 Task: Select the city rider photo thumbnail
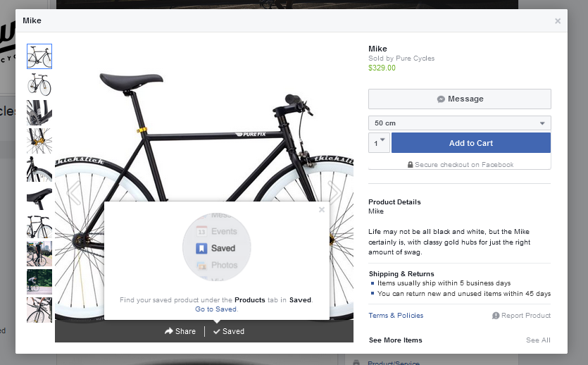click(x=39, y=254)
